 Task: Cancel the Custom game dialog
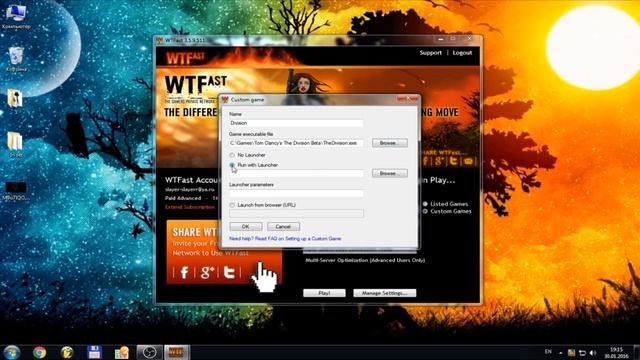click(x=283, y=227)
